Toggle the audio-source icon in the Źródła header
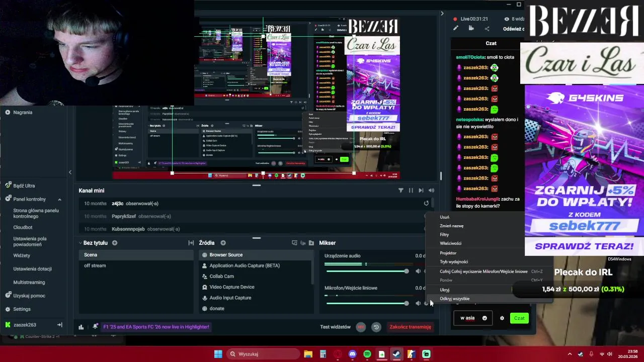Image resolution: width=644 pixels, height=362 pixels. tap(303, 243)
